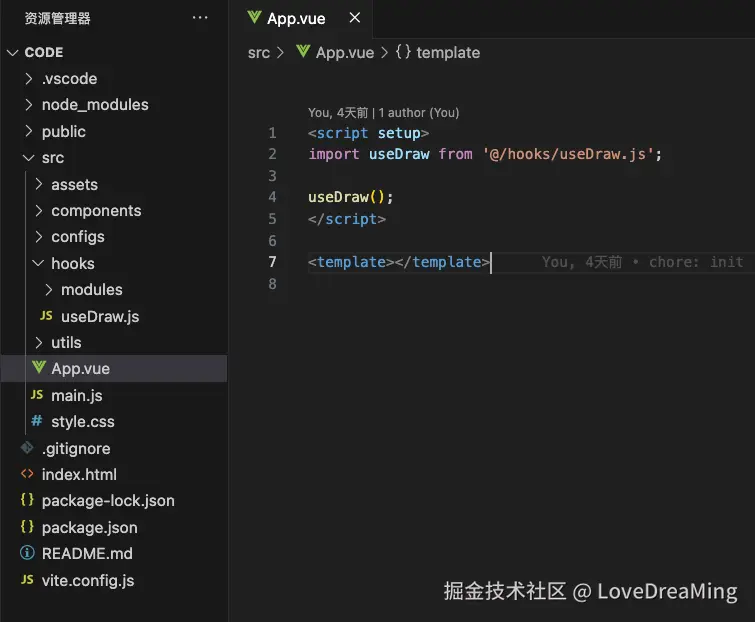Click the git icon beside .gitignore
Viewport: 755px width, 622px height.
pyautogui.click(x=27, y=448)
